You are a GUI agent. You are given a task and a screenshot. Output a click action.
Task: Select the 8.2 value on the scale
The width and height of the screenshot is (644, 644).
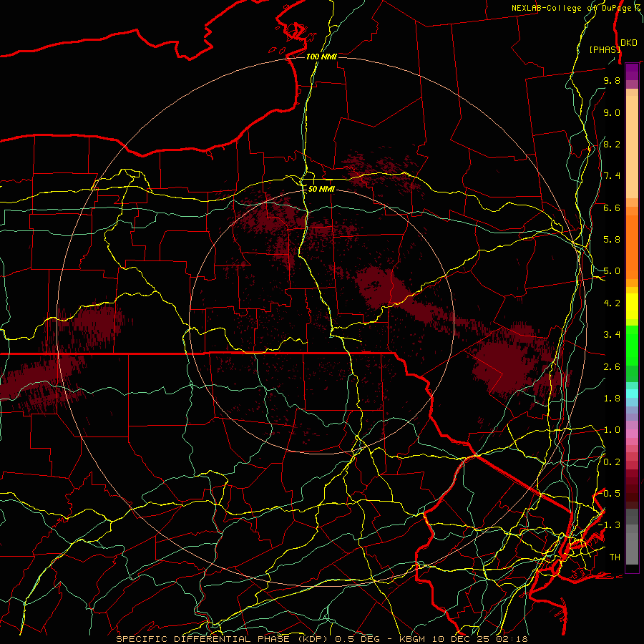612,144
